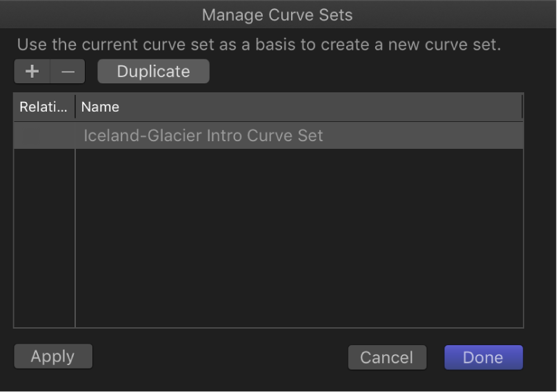The image size is (558, 392).
Task: Cancel the Manage Curve Sets dialog
Action: tap(387, 358)
